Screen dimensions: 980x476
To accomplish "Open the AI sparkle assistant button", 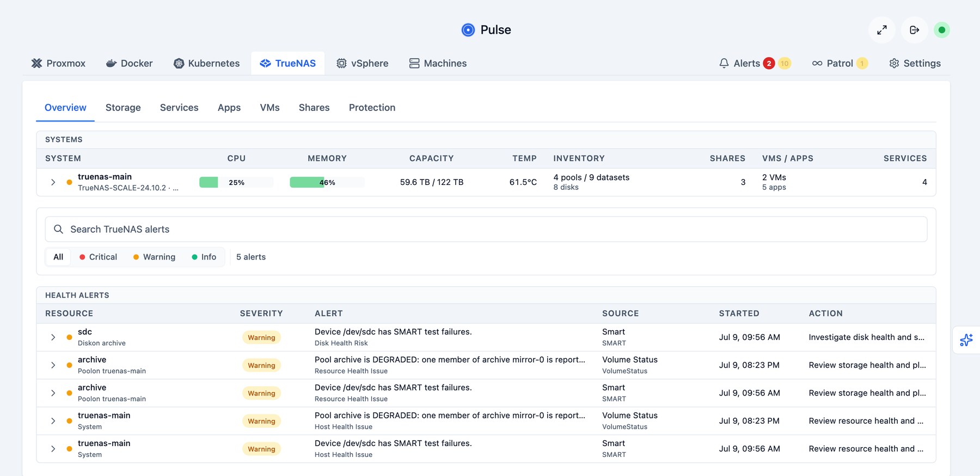I will (x=966, y=340).
